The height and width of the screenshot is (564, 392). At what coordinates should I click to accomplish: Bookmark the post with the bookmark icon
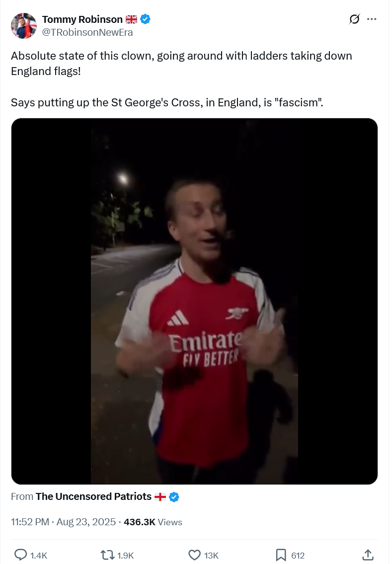point(281,555)
